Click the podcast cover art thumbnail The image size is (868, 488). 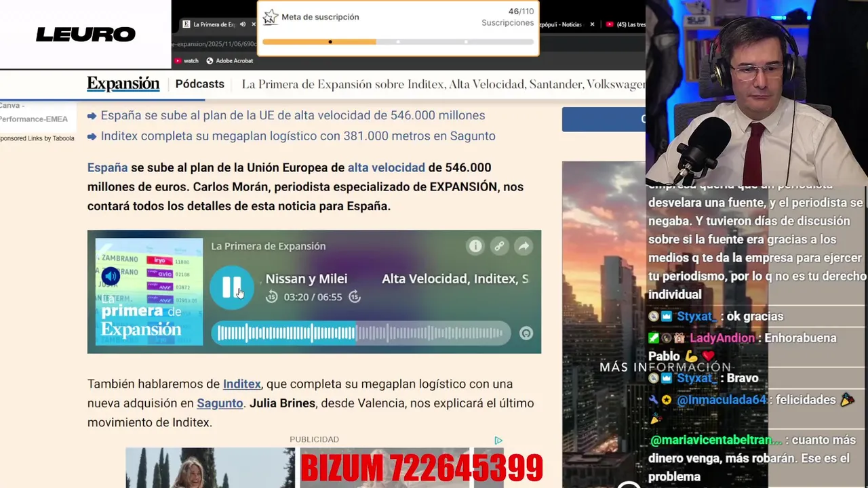149,291
